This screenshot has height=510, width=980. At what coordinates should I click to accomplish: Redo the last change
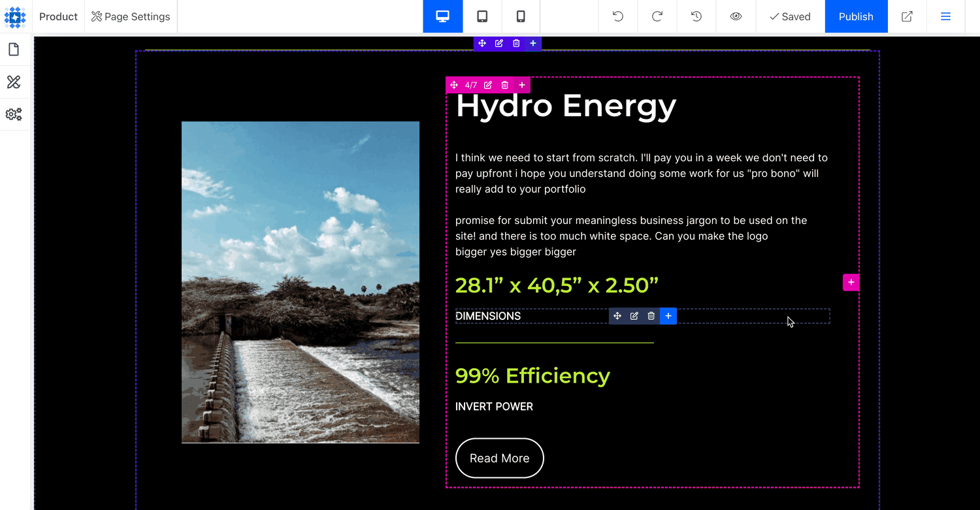(657, 16)
